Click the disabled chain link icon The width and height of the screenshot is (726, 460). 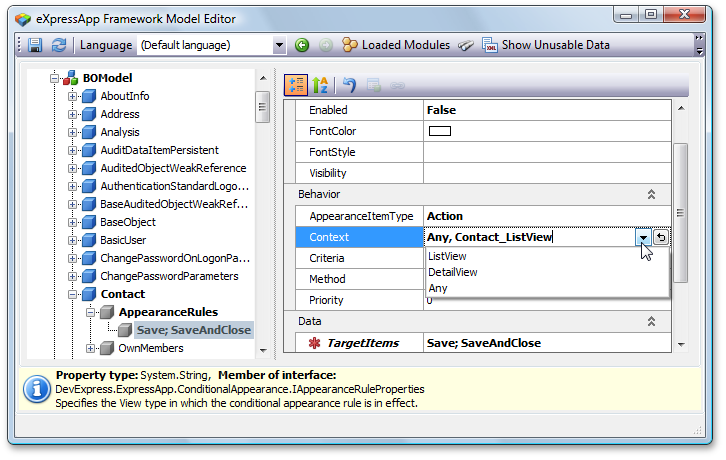click(x=397, y=85)
